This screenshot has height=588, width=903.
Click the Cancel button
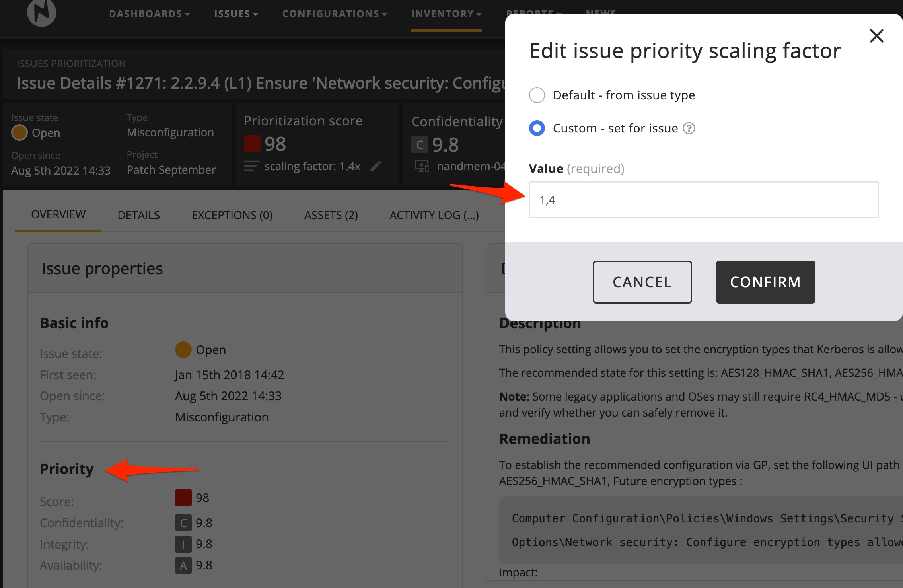pos(642,282)
